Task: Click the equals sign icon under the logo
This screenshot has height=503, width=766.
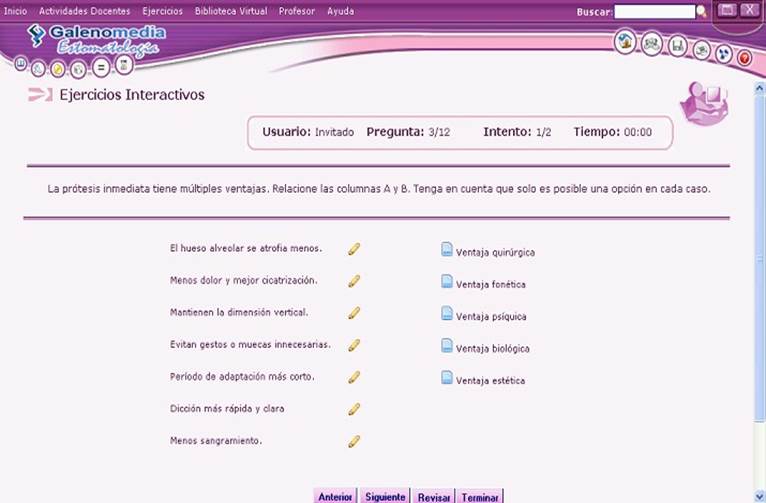Action: click(x=101, y=68)
